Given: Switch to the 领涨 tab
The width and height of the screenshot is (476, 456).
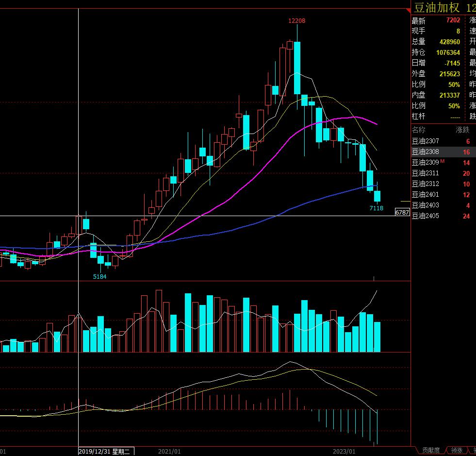Looking at the screenshot, I should tap(456, 451).
